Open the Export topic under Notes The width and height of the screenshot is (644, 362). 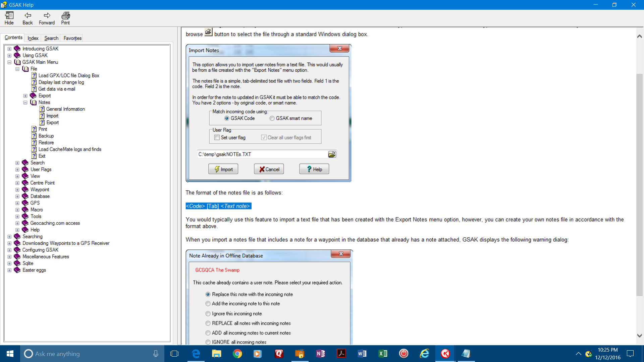(x=52, y=122)
